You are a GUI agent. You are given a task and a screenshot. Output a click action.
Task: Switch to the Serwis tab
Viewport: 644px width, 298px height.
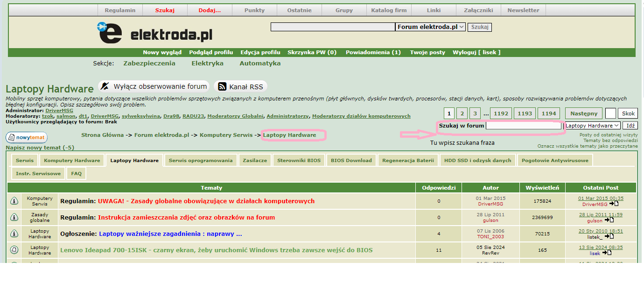coord(25,160)
